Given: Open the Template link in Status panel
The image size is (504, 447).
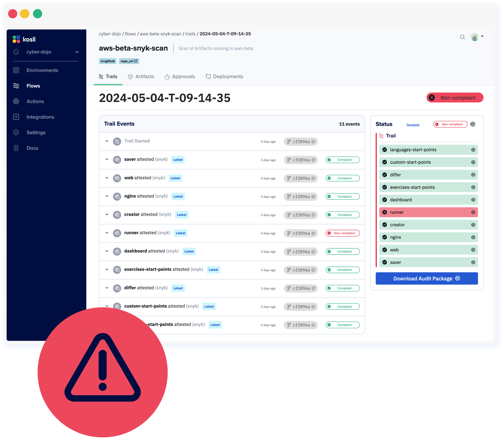Looking at the screenshot, I should click(x=413, y=125).
